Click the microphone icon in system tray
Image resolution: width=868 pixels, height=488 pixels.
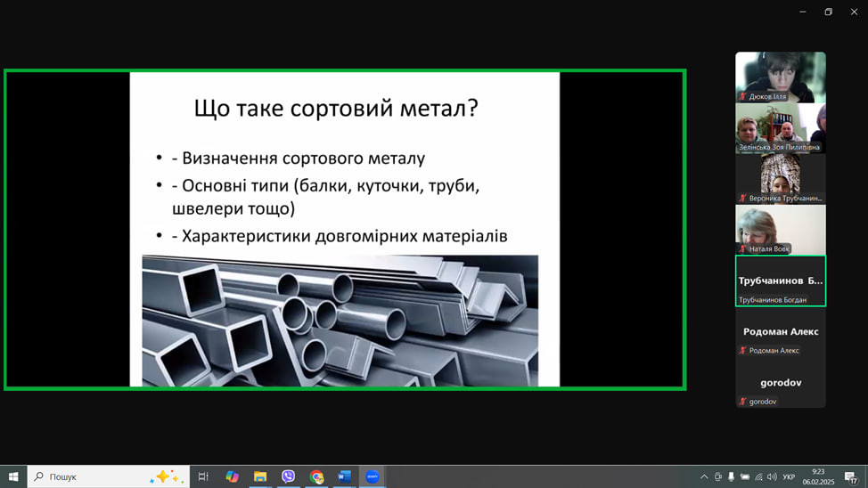731,476
